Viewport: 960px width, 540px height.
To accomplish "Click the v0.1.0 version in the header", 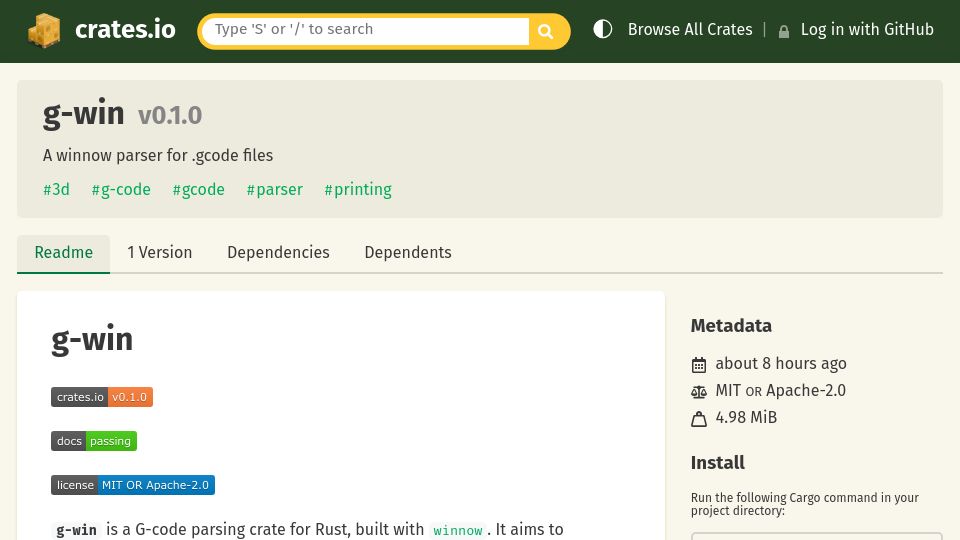I will point(170,116).
